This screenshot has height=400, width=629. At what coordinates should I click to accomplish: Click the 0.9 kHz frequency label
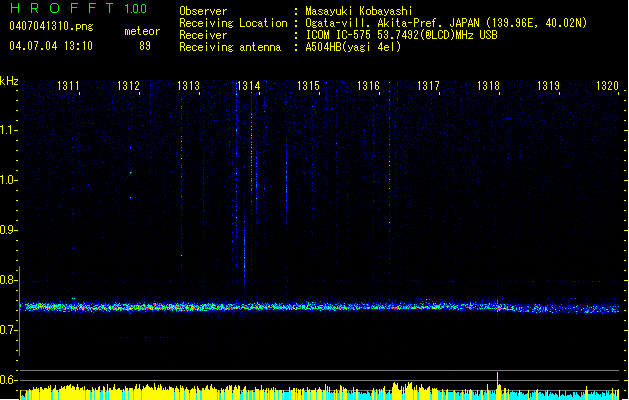pos(9,230)
